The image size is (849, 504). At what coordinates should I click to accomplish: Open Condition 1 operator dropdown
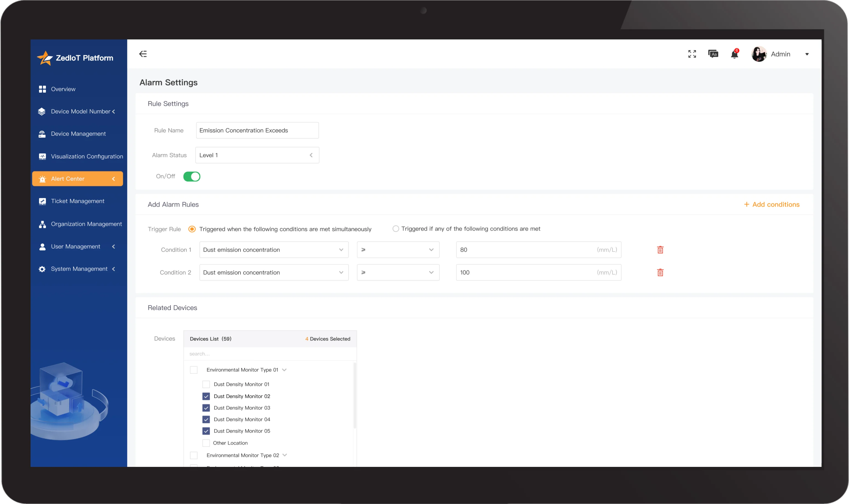pos(398,250)
